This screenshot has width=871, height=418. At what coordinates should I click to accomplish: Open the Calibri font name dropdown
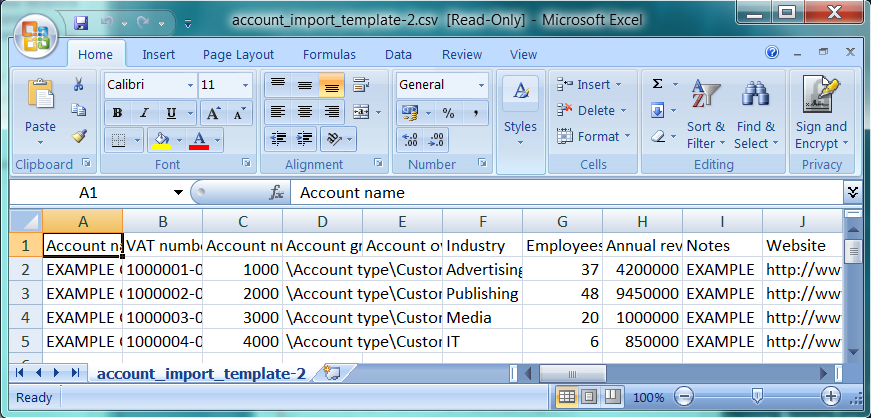click(191, 86)
